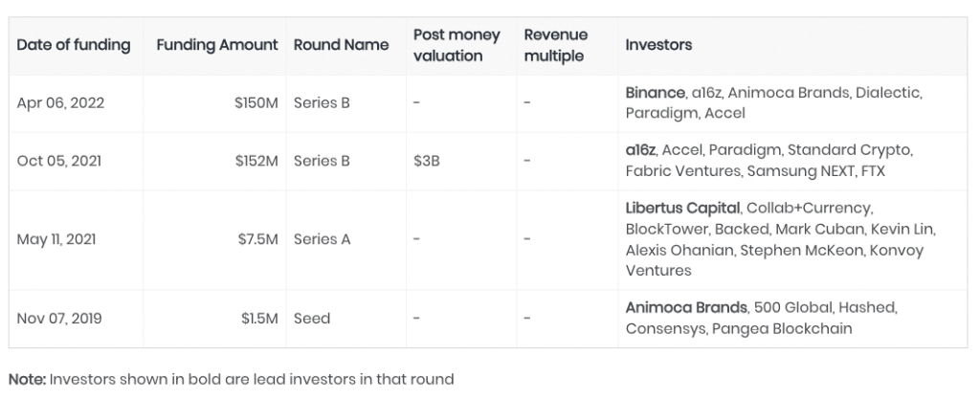The height and width of the screenshot is (400, 980).
Task: Click the $152M funding amount cell
Action: tap(256, 161)
